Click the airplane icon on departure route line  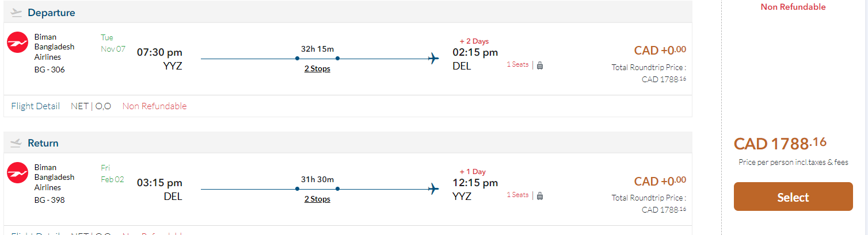click(434, 59)
